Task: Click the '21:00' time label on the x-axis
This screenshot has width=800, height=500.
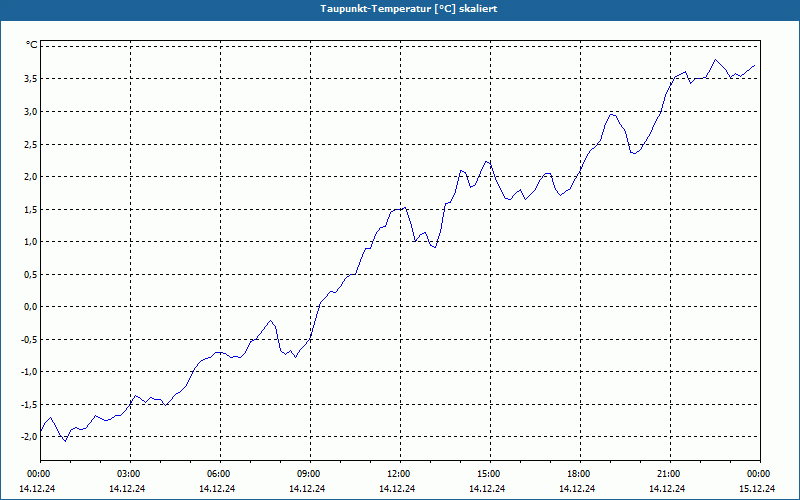Action: (670, 474)
